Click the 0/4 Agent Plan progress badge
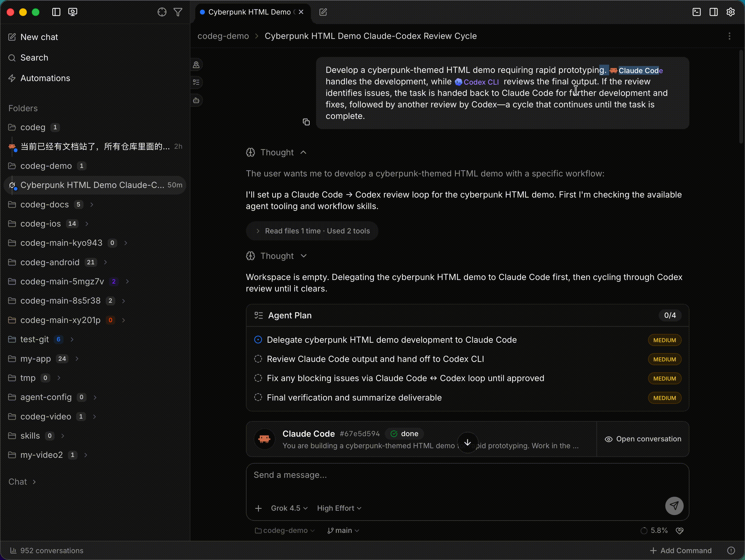The height and width of the screenshot is (560, 745). coord(670,315)
